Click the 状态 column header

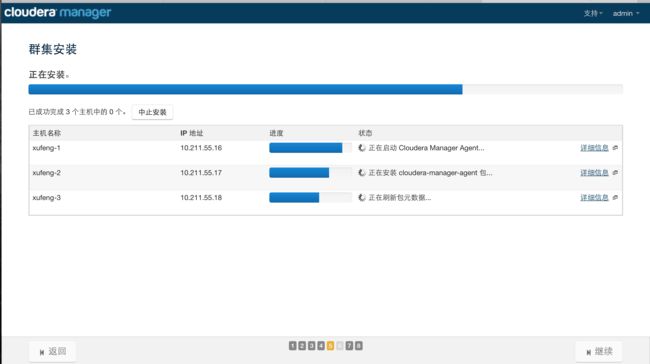(x=365, y=133)
